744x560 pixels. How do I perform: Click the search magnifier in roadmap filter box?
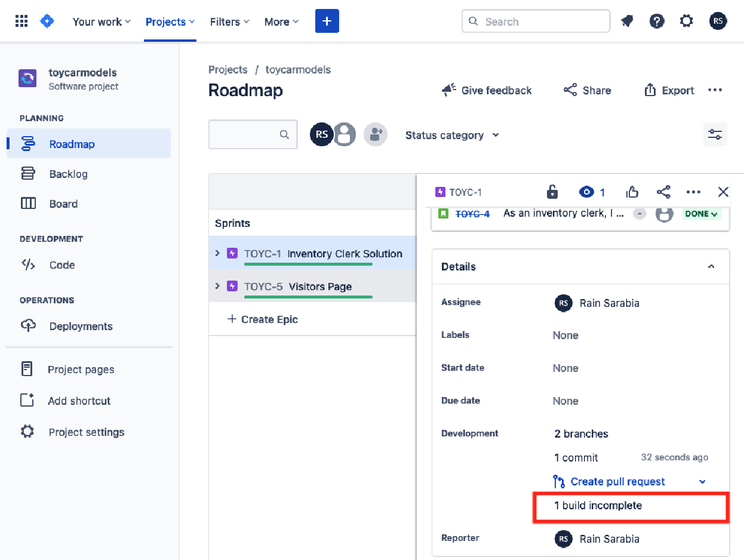pos(285,134)
